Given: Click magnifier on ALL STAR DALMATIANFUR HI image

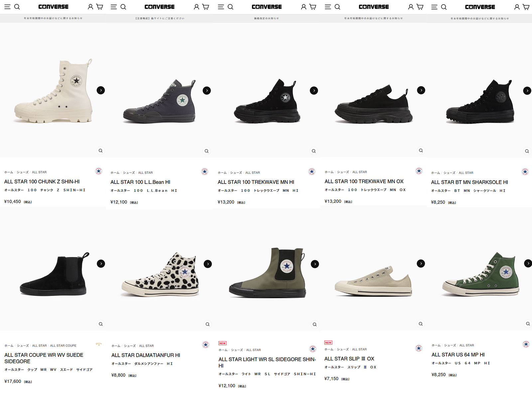Looking at the screenshot, I should point(207,324).
